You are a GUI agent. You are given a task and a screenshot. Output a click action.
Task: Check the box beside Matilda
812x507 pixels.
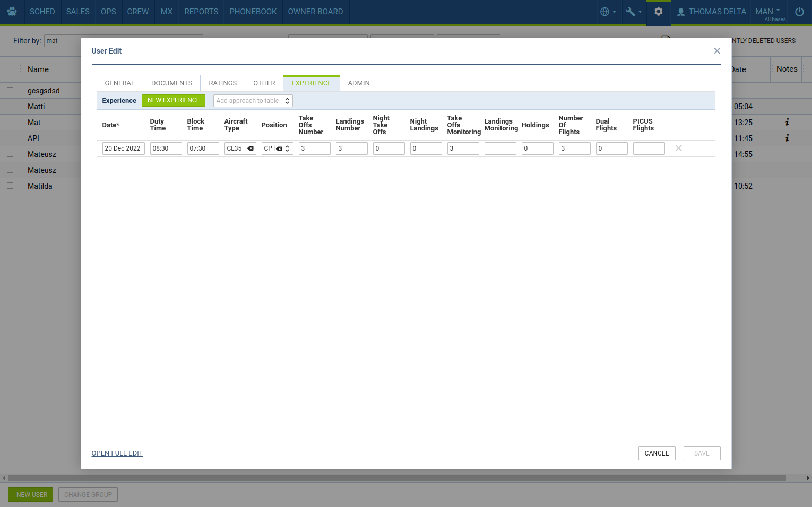(x=10, y=186)
